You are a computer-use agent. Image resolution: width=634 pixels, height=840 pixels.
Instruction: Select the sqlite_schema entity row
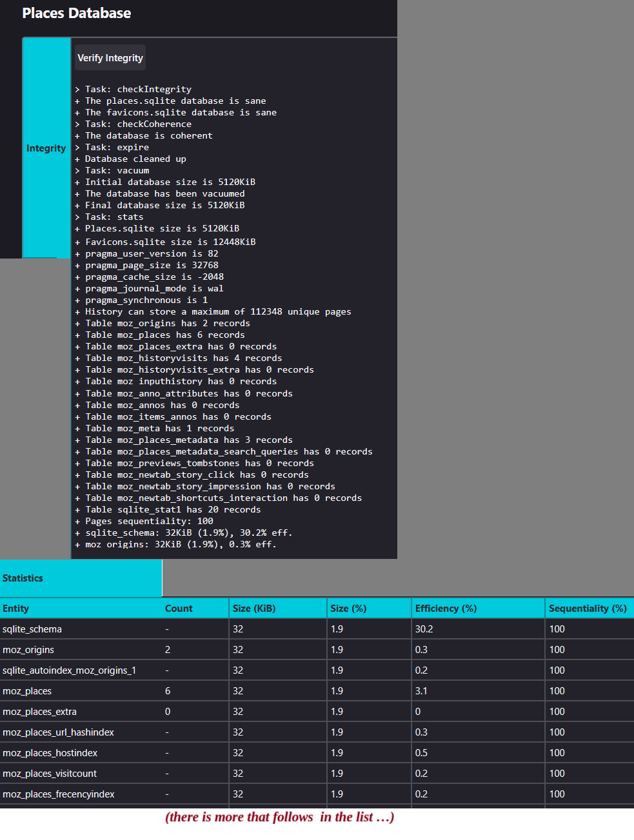coord(32,629)
